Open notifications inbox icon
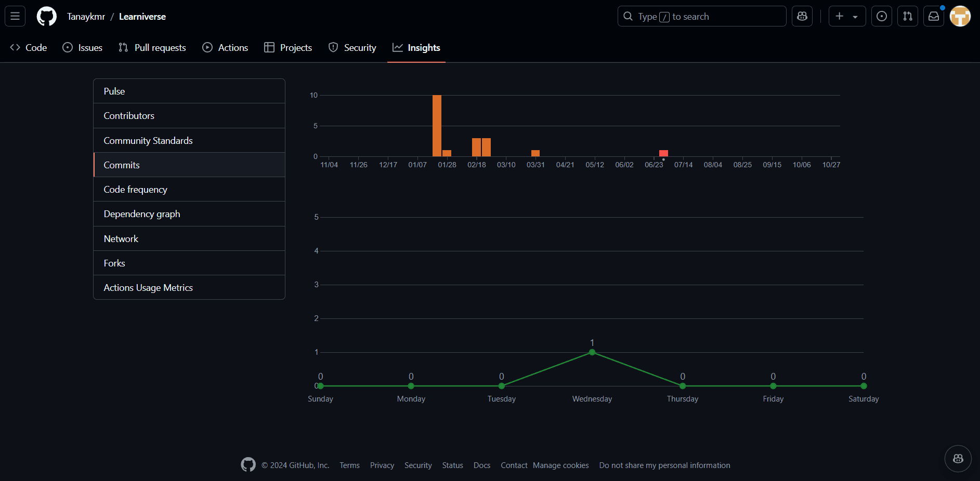Image resolution: width=980 pixels, height=481 pixels. [x=934, y=16]
